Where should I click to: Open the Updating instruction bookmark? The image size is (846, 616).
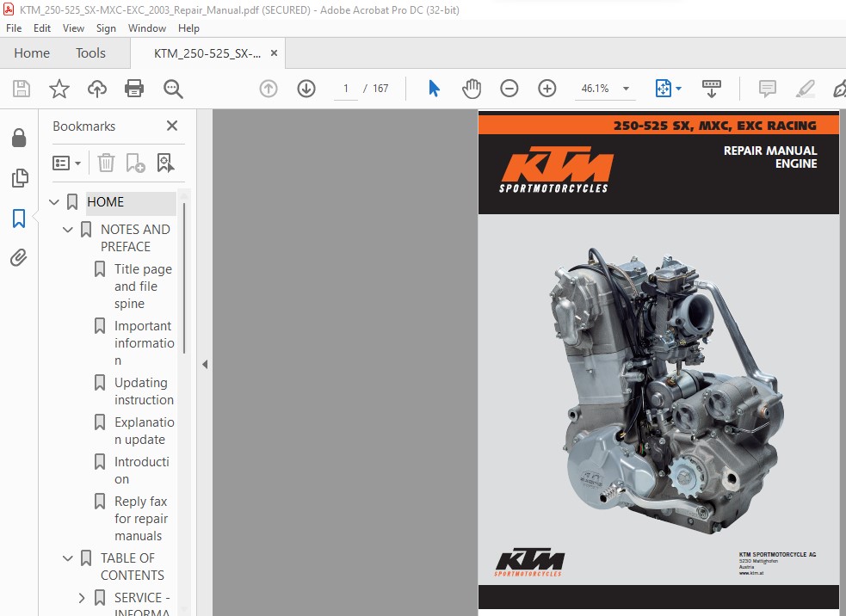click(144, 391)
